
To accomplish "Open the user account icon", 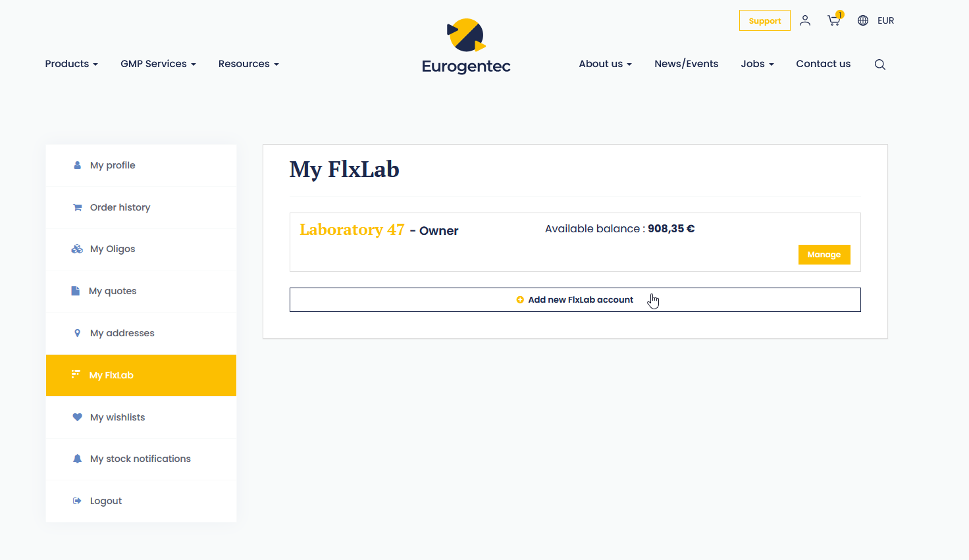I will pyautogui.click(x=804, y=20).
